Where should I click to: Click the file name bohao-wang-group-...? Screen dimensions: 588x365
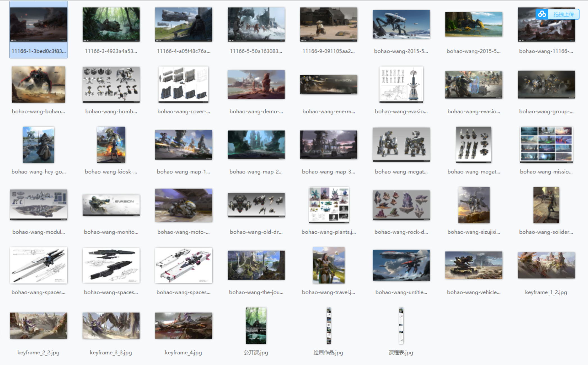pyautogui.click(x=546, y=112)
